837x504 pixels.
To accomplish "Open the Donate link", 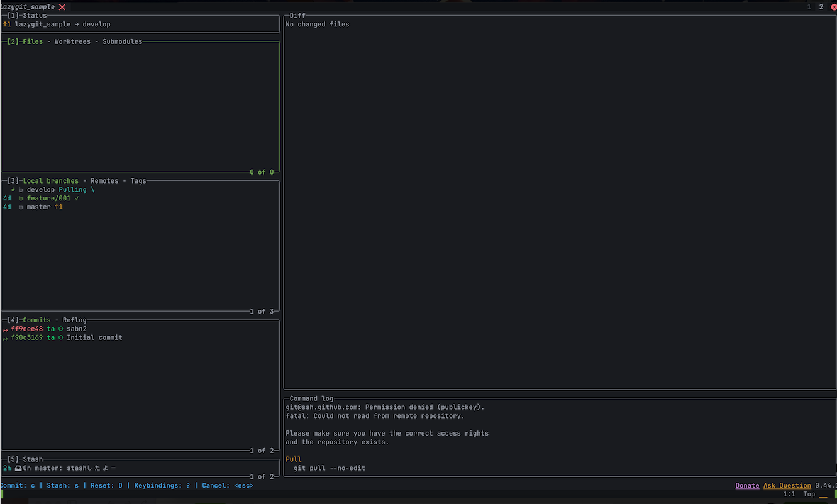I will point(746,485).
